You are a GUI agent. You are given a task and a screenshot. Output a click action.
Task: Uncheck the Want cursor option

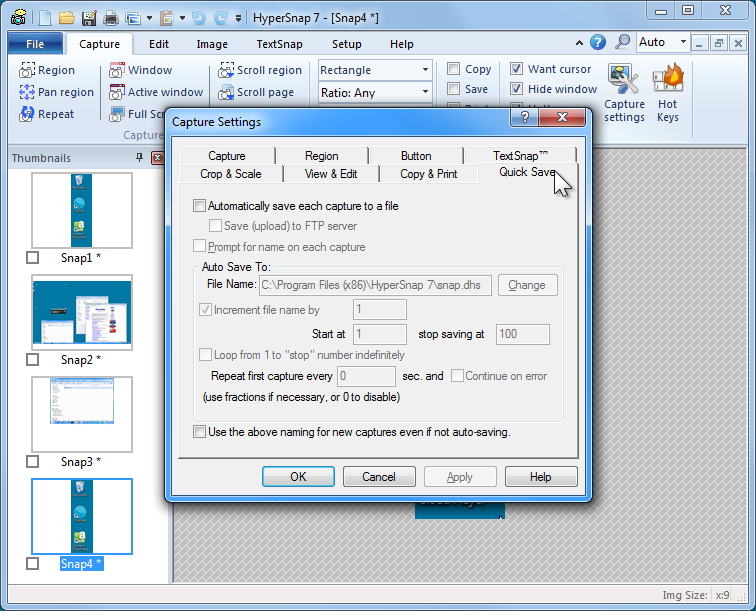coord(516,69)
